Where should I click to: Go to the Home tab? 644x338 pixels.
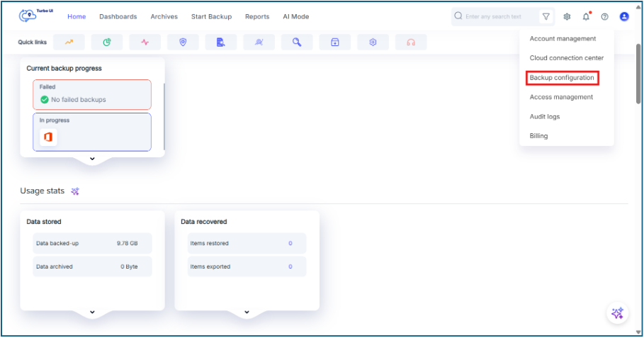77,16
